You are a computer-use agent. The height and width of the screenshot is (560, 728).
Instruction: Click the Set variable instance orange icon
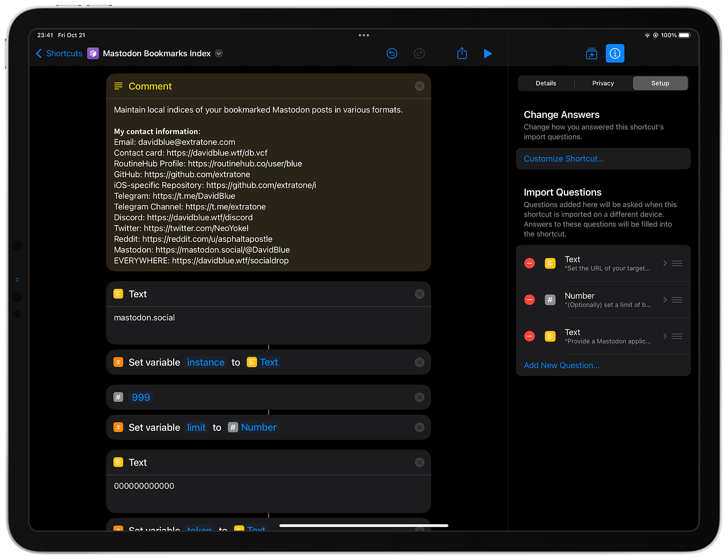coord(118,362)
